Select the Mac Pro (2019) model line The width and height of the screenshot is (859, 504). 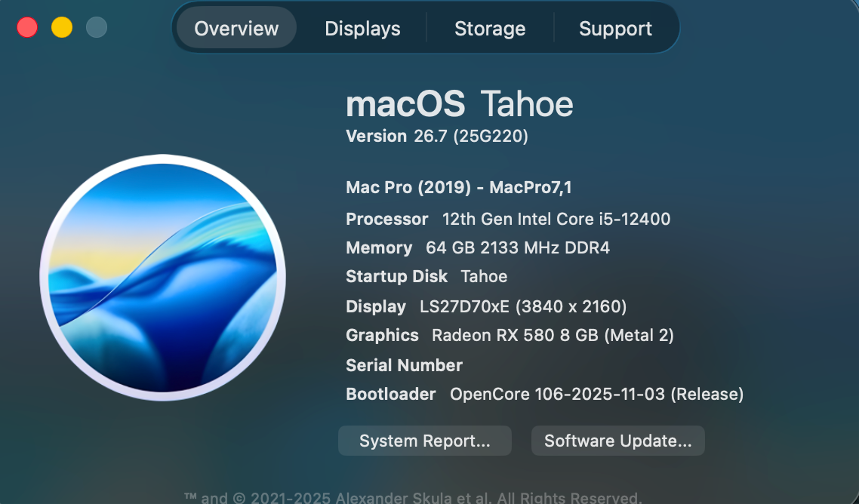pyautogui.click(x=459, y=187)
